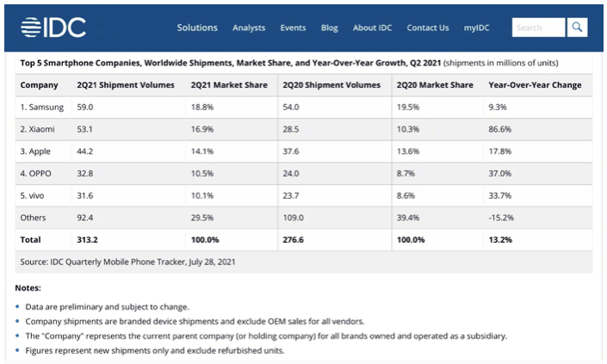Image resolution: width=607 pixels, height=364 pixels.
Task: Select the 2Q21 Market Share header
Action: [229, 85]
